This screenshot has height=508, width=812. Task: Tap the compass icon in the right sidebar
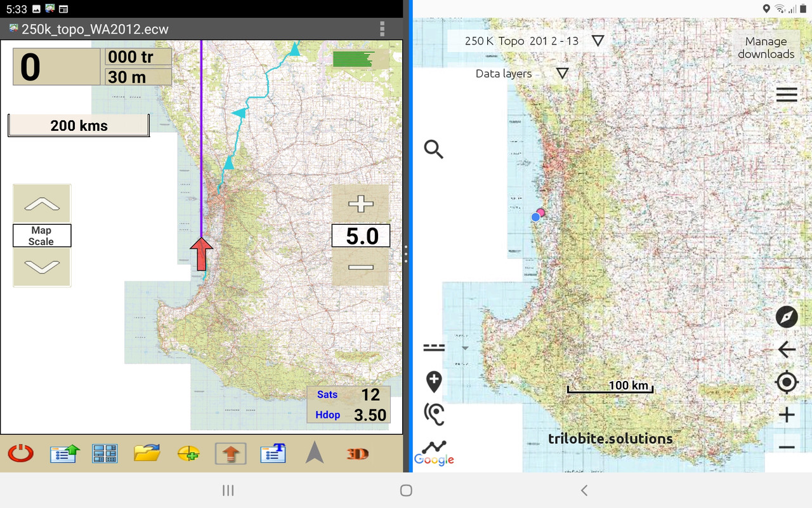click(x=787, y=317)
